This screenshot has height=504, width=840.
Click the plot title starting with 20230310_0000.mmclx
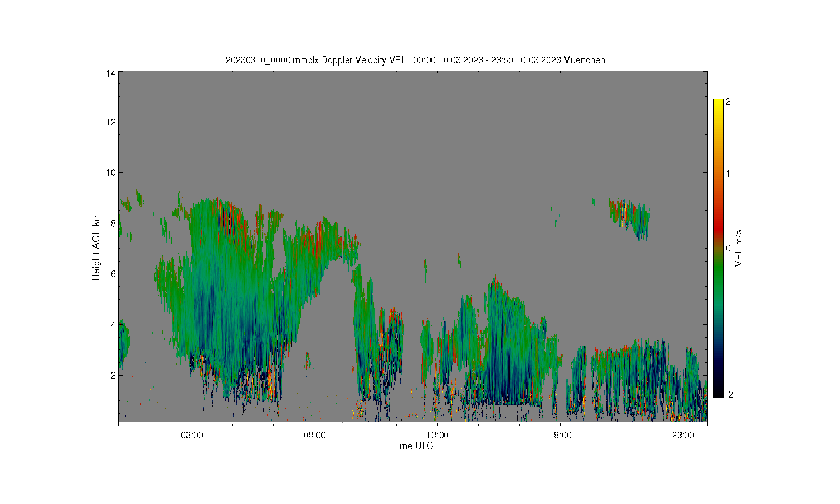[415, 60]
